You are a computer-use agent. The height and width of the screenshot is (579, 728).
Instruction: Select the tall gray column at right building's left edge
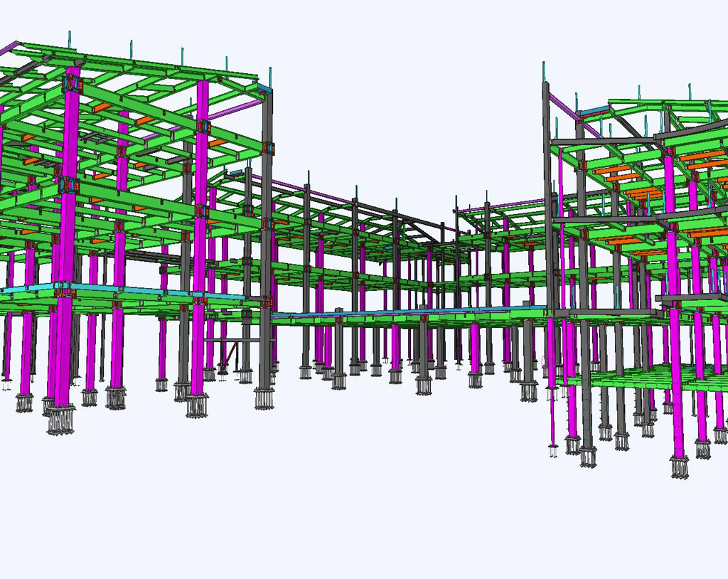click(547, 213)
